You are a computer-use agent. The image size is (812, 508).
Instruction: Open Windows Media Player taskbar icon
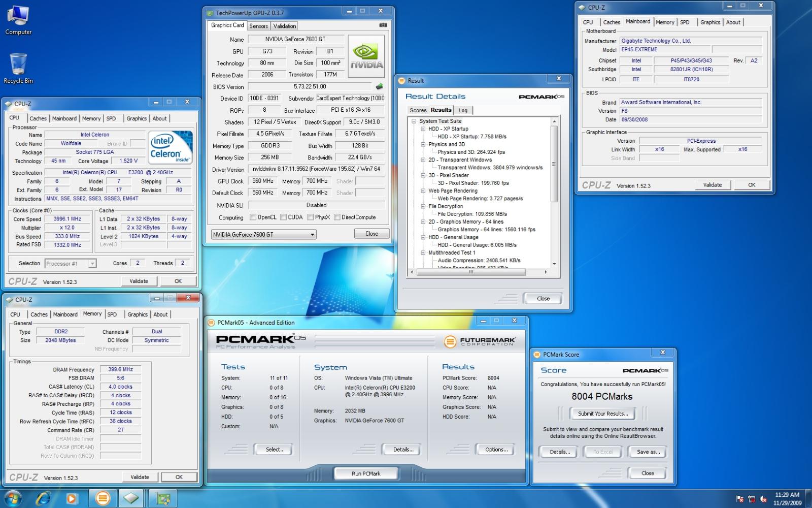pos(71,498)
